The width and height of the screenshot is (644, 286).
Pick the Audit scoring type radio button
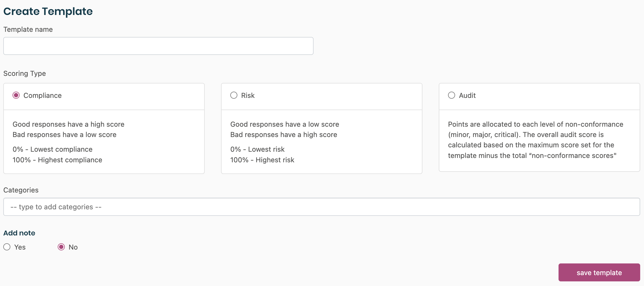pyautogui.click(x=452, y=95)
